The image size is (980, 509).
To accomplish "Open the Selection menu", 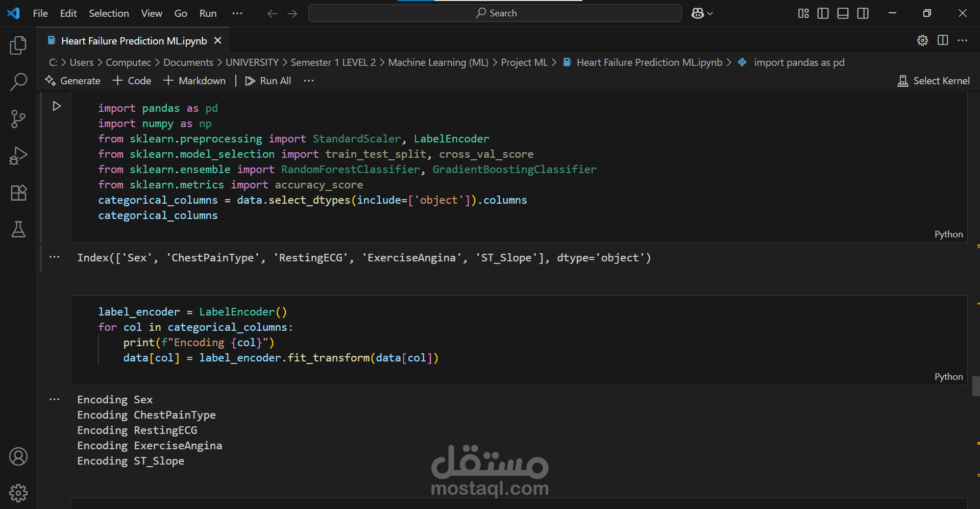I will 109,13.
